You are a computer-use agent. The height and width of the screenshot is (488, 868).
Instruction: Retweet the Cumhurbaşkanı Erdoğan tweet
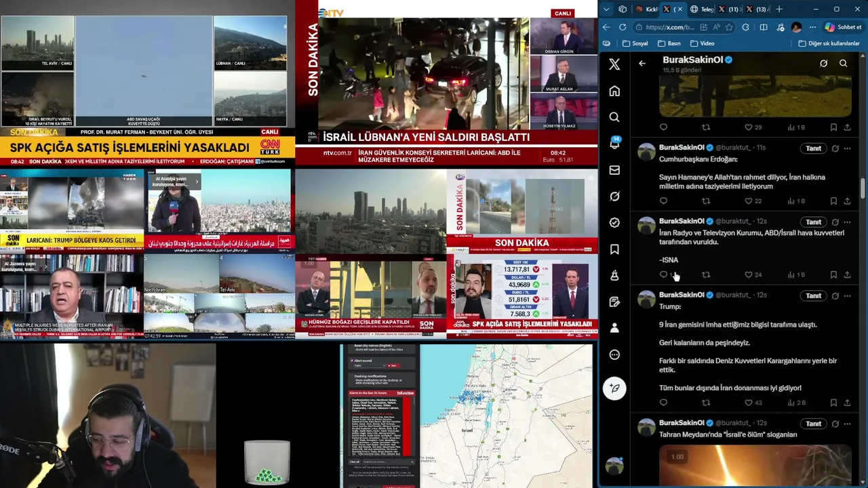click(x=706, y=201)
